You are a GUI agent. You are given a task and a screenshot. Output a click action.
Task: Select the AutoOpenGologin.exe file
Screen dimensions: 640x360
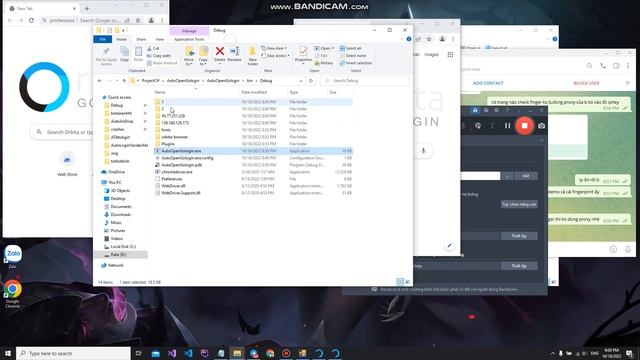[x=253, y=151]
